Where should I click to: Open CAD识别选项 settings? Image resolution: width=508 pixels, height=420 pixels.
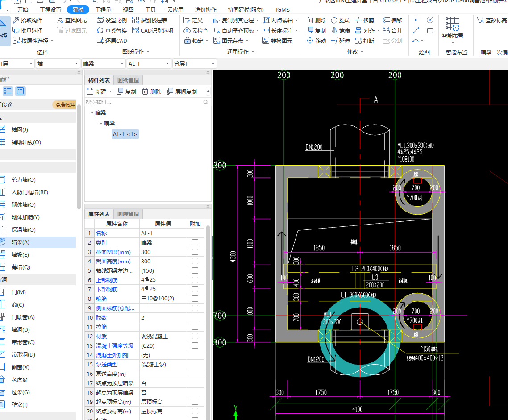click(153, 30)
